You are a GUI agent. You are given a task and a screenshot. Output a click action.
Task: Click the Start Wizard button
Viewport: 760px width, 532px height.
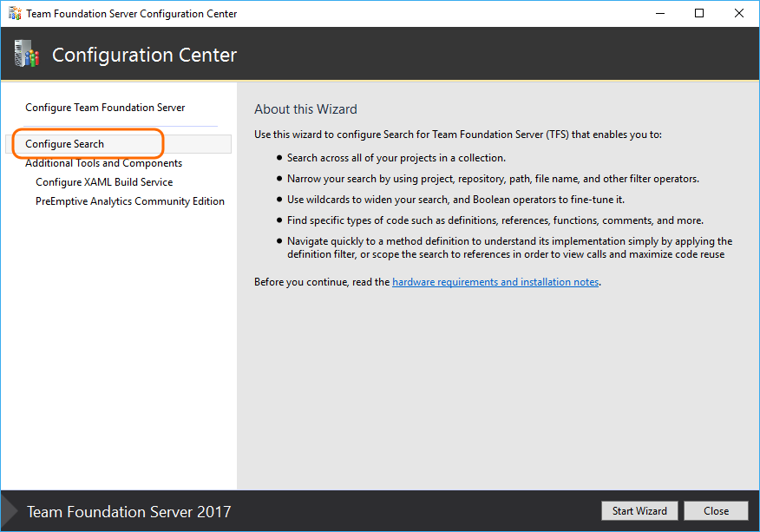(x=639, y=510)
